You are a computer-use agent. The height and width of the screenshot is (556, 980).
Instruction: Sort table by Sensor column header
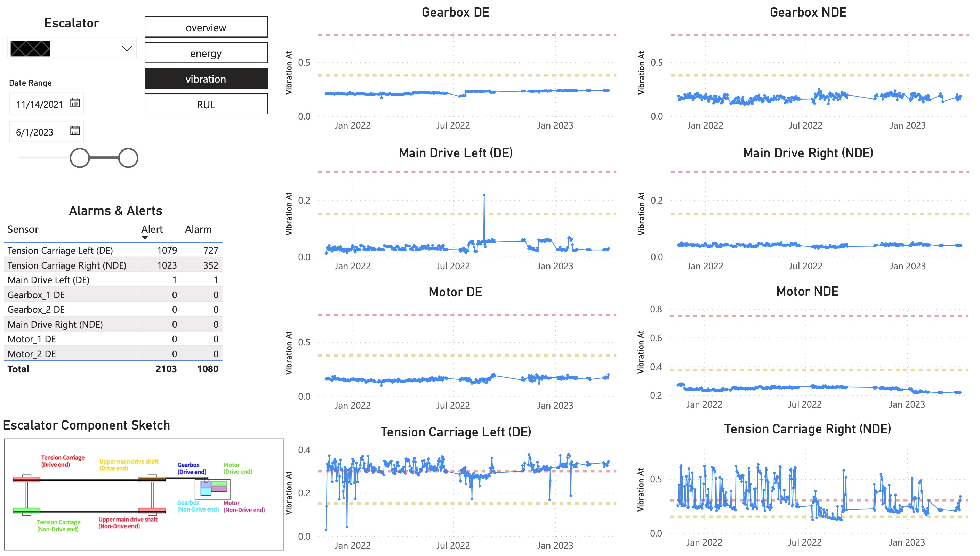(x=23, y=229)
